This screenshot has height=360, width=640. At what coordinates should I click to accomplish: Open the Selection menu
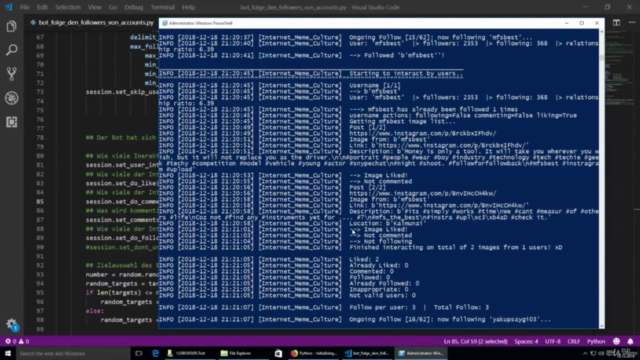pos(68,7)
